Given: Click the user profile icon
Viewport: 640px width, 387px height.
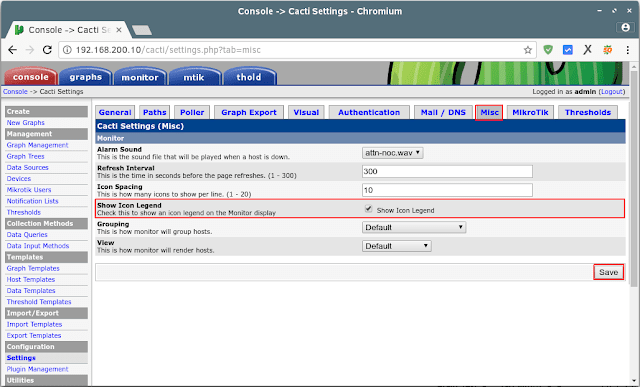Looking at the screenshot, I should 625,27.
